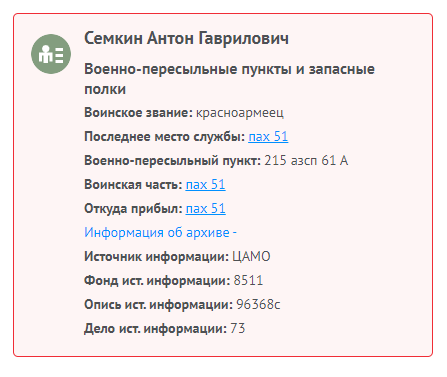Select the case number 73
Viewport: 447px width, 377px height.
238,329
